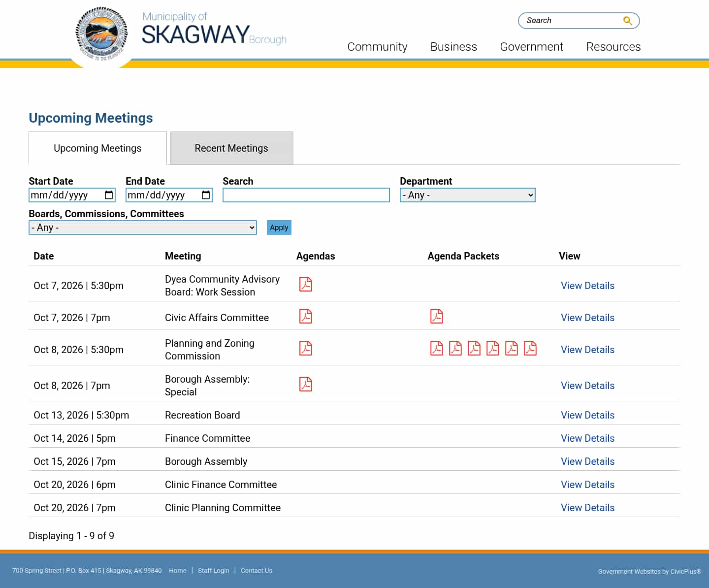This screenshot has width=709, height=588.
Task: View details for Clinic Planning Committee
Action: [x=587, y=508]
